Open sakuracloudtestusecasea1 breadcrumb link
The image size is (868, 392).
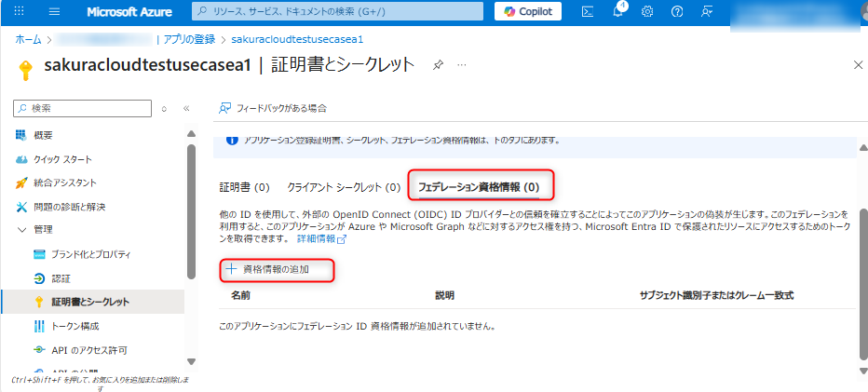297,39
